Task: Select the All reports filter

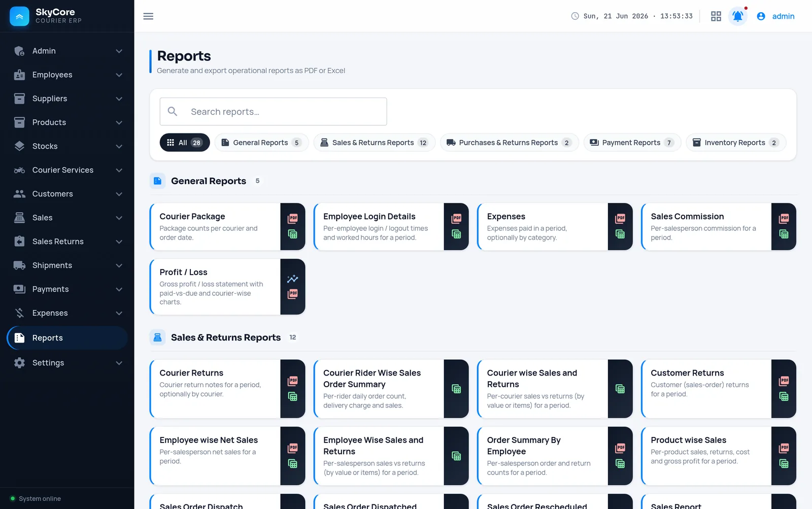Action: click(x=185, y=143)
